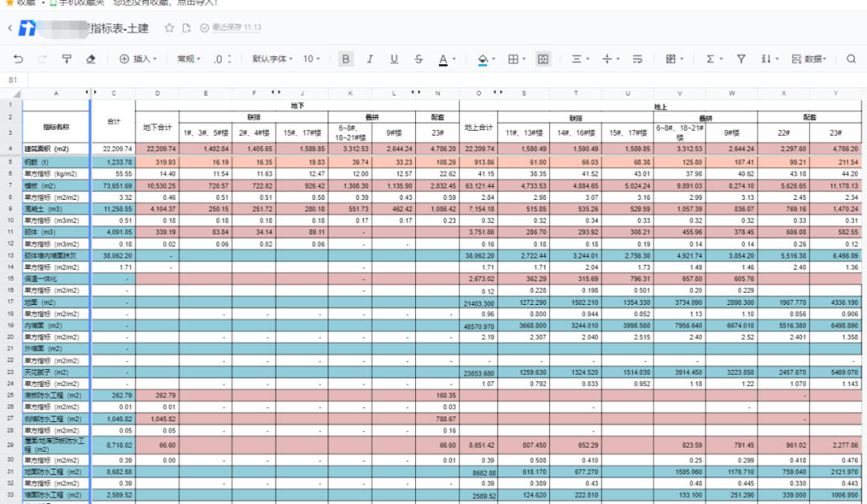
Task: Click the B1 cell reference box
Action: [14, 79]
